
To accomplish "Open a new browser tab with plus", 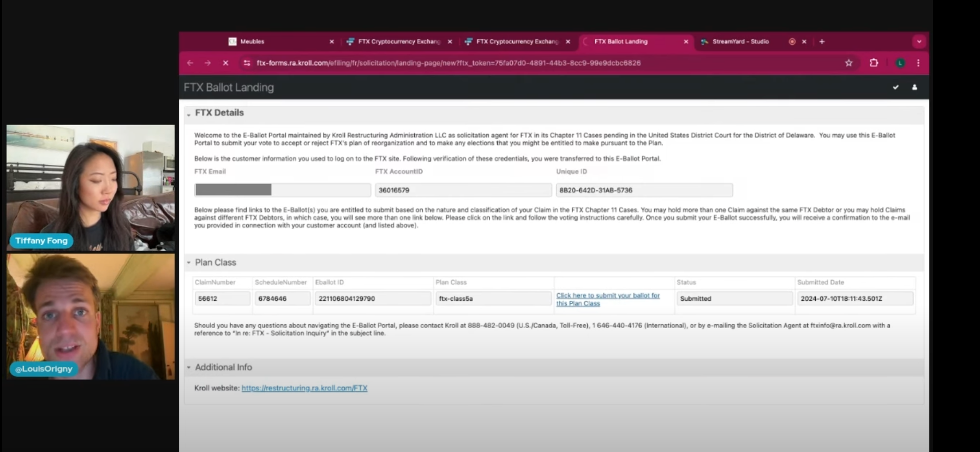I will (822, 41).
